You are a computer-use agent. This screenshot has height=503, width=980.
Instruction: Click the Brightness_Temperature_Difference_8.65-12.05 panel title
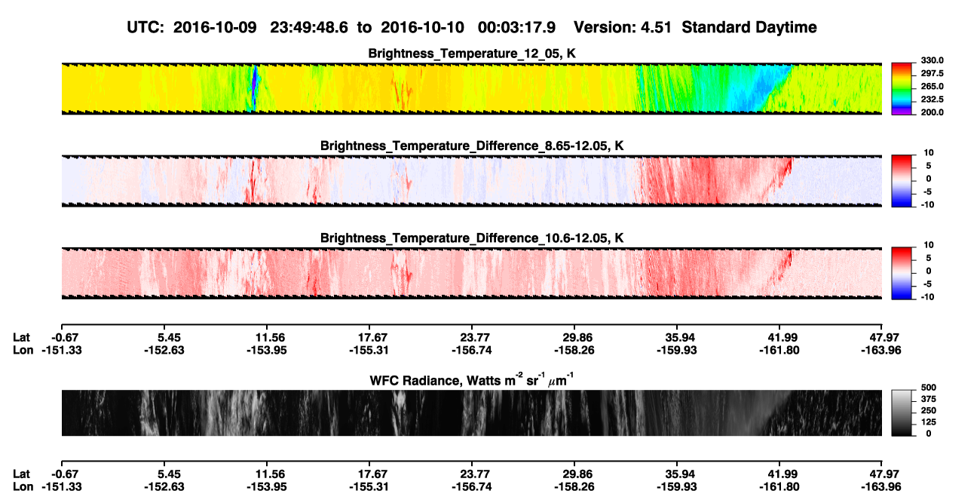(x=471, y=146)
